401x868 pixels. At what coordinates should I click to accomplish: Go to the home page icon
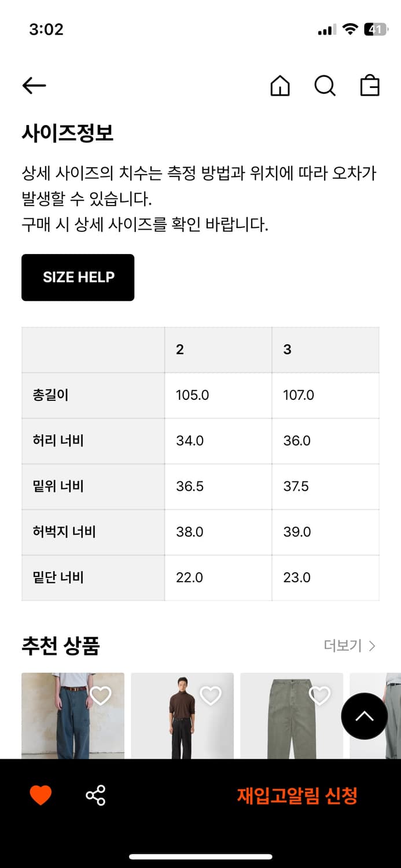[x=280, y=86]
